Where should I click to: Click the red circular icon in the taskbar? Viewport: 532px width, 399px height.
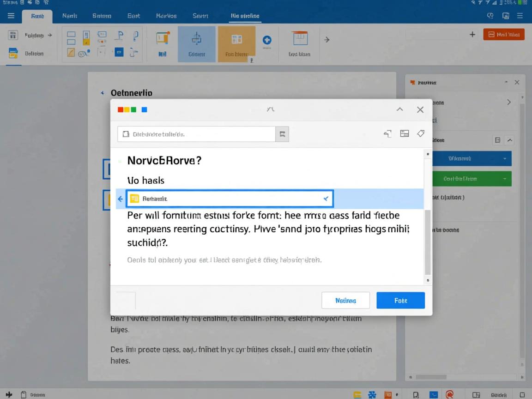tap(449, 394)
